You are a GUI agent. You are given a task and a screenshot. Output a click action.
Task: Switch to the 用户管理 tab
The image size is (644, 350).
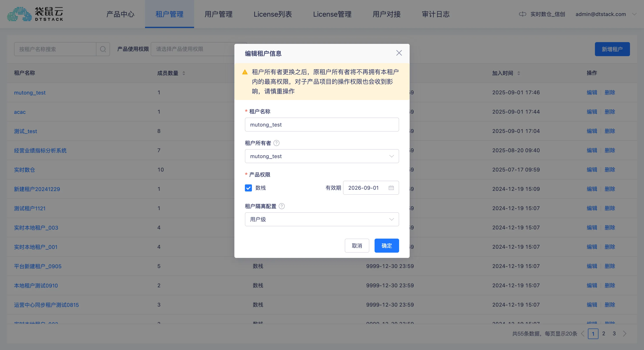tap(218, 14)
